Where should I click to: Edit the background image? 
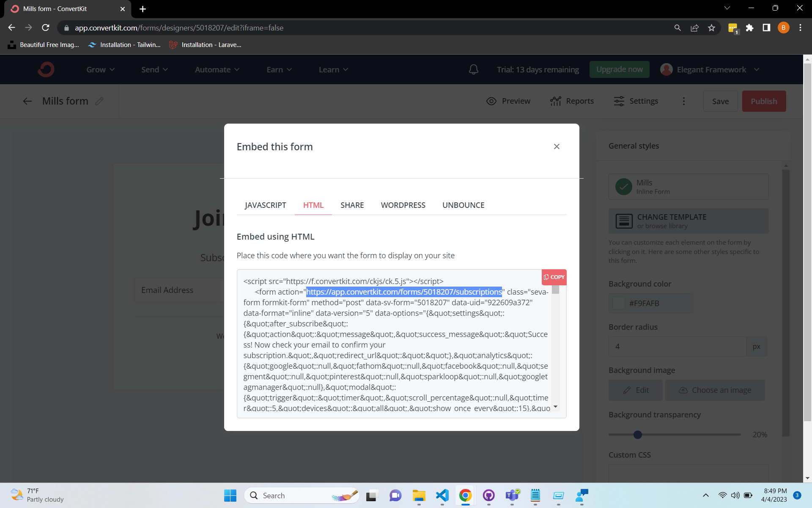(635, 390)
